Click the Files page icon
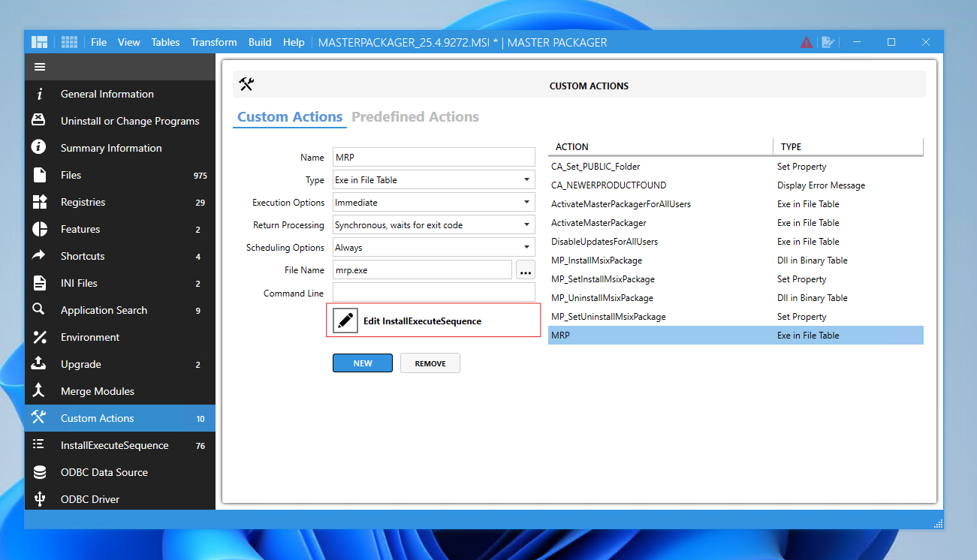 [40, 175]
